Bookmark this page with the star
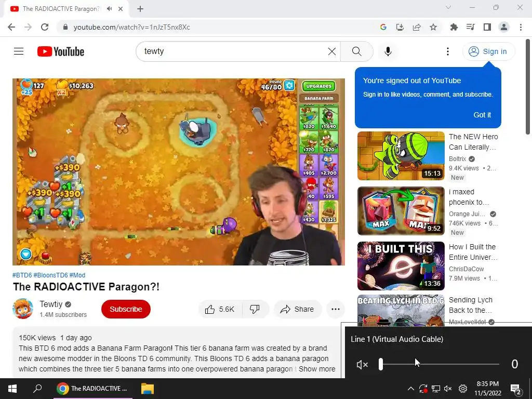This screenshot has height=399, width=532. click(433, 27)
